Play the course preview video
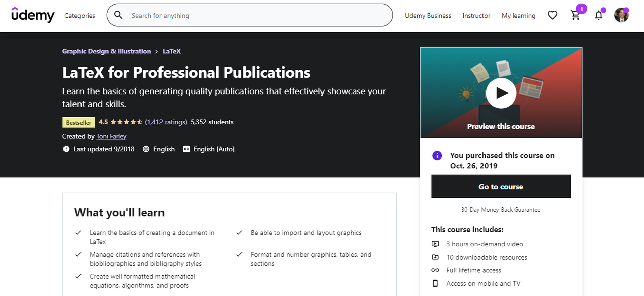The width and height of the screenshot is (644, 296). [x=501, y=93]
